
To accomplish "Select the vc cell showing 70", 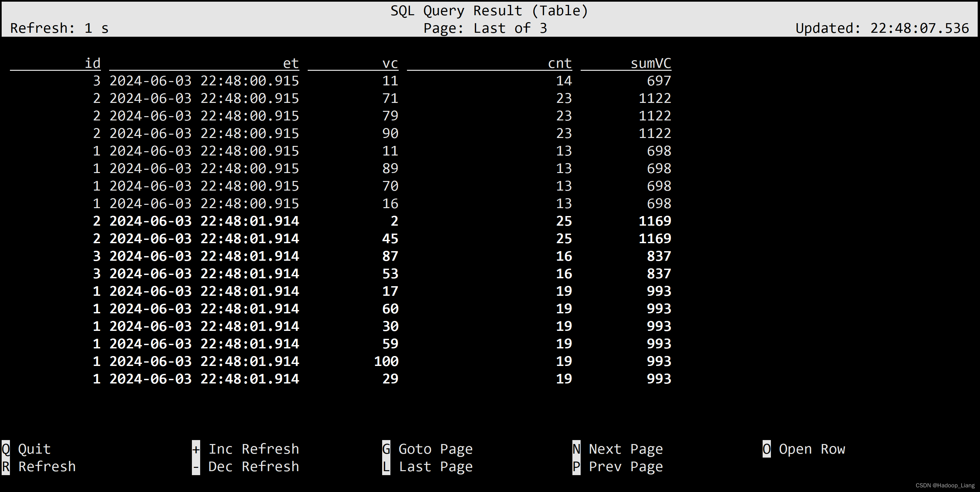I will (x=390, y=186).
